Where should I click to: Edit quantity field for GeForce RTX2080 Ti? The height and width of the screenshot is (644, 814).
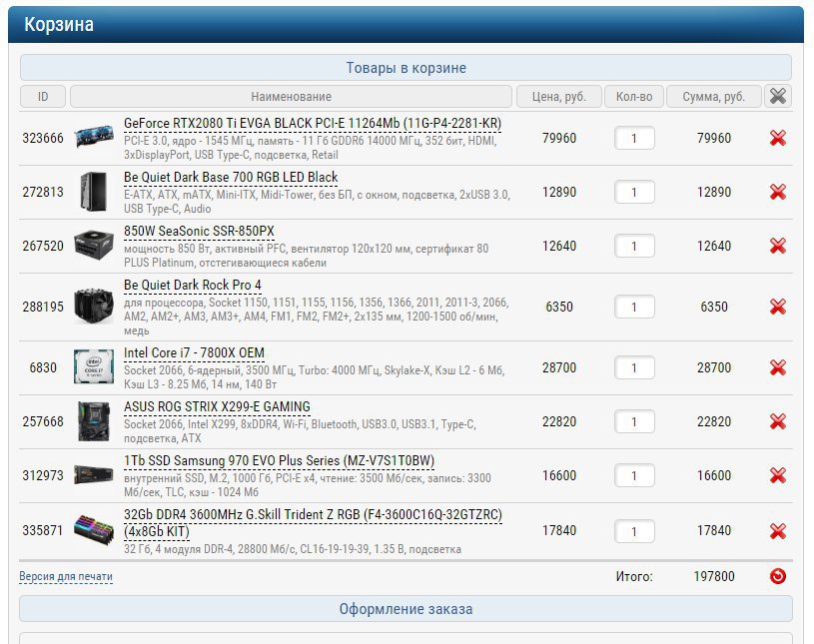(x=634, y=139)
